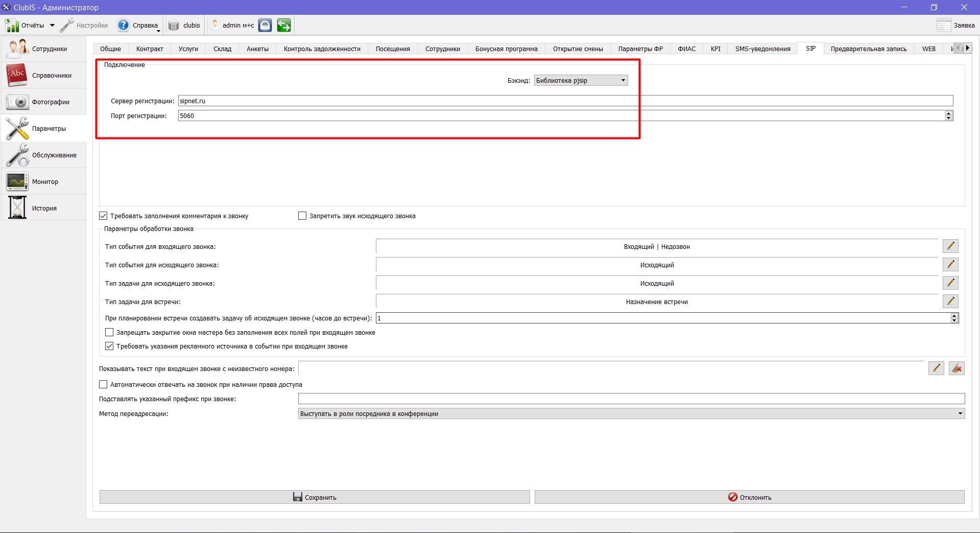Open the Сотрудники sidebar section

43,49
